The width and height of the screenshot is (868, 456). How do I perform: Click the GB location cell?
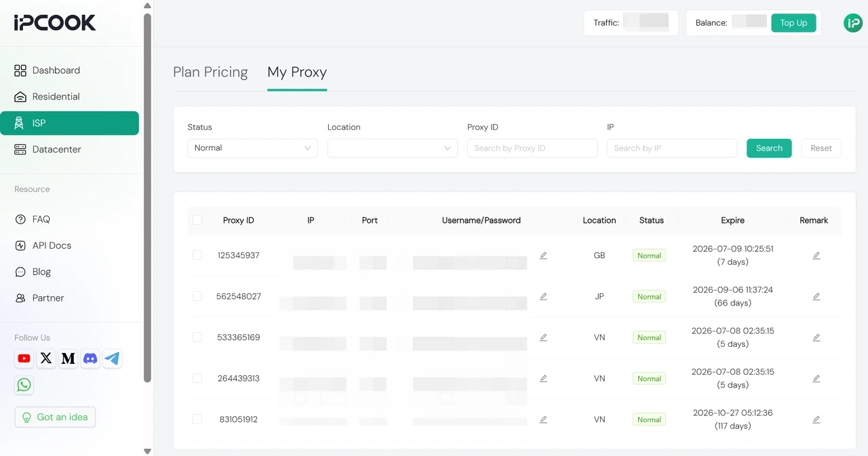pos(599,255)
